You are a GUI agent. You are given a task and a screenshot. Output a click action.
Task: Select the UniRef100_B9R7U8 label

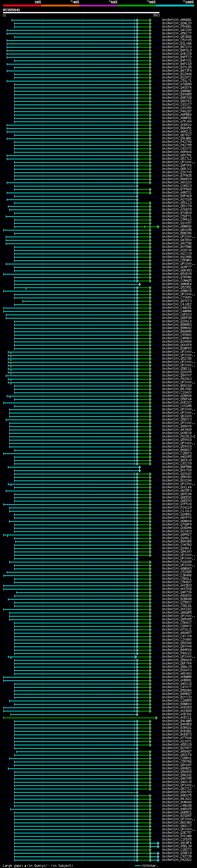tap(177, 98)
